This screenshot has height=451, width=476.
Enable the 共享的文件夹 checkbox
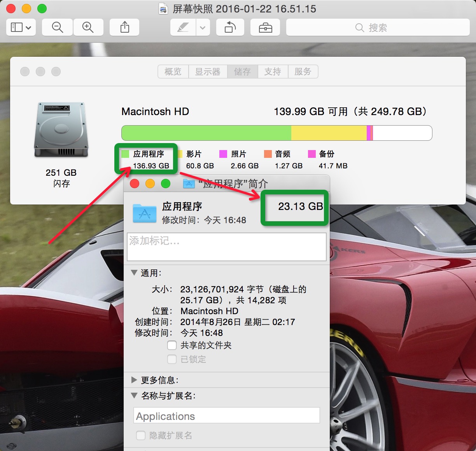172,345
